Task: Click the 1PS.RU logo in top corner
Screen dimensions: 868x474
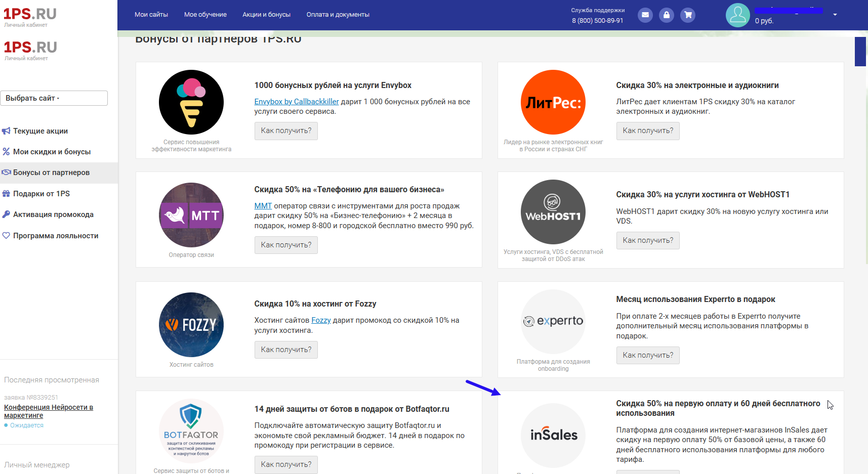Action: 30,17
